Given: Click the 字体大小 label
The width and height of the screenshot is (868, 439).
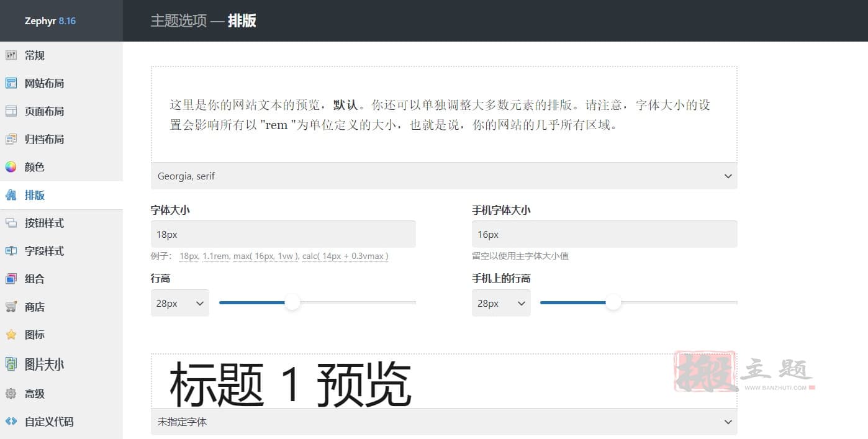Looking at the screenshot, I should (x=170, y=210).
